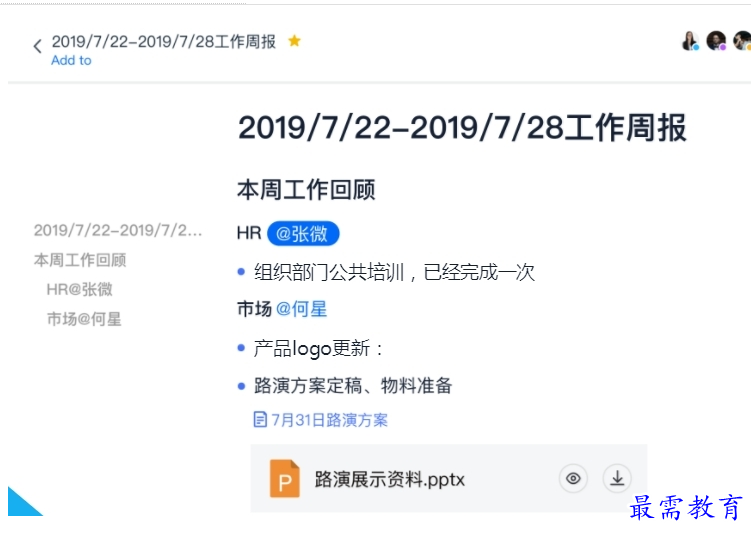This screenshot has width=751, height=539.
Task: Click the Add to link
Action: (71, 60)
